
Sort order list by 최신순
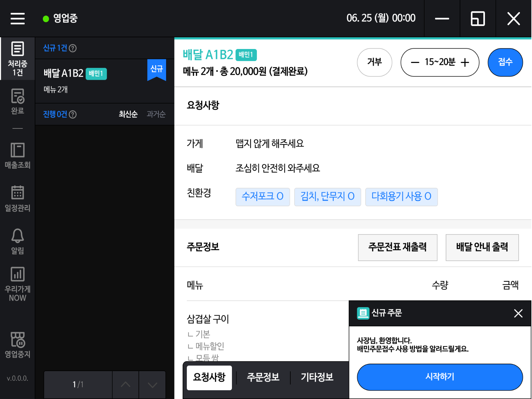128,114
